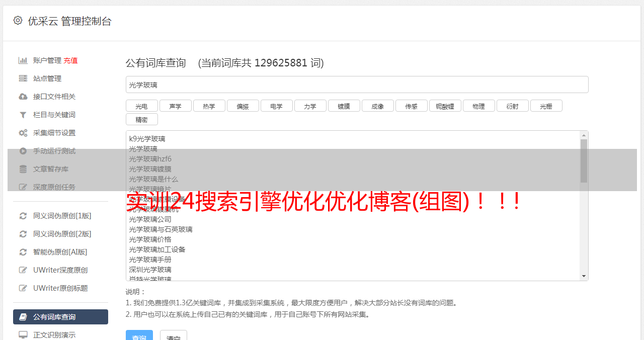The width and height of the screenshot is (644, 340).
Task: Click the bar chart icon for 账户管理
Action: tap(23, 60)
